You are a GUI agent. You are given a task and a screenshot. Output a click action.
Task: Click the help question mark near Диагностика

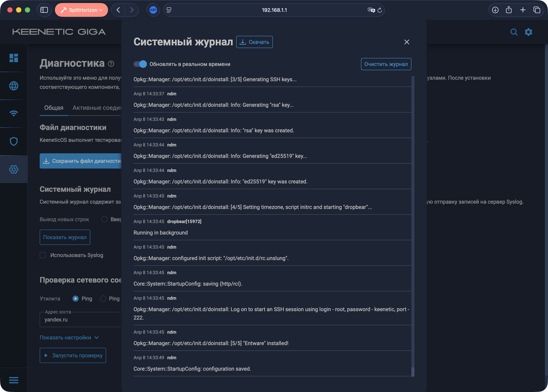coord(111,64)
